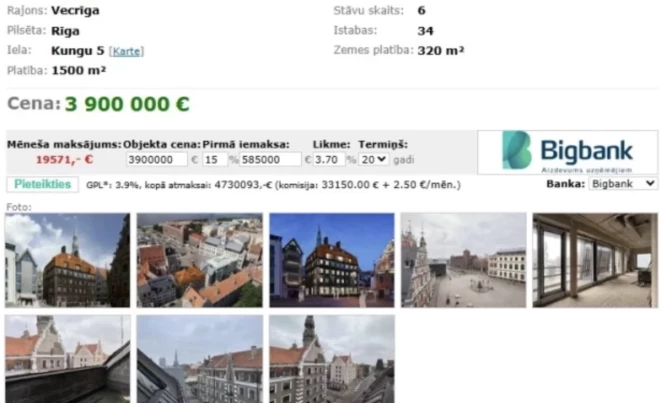Open the night-time building photo
The height and width of the screenshot is (403, 660).
click(x=332, y=260)
